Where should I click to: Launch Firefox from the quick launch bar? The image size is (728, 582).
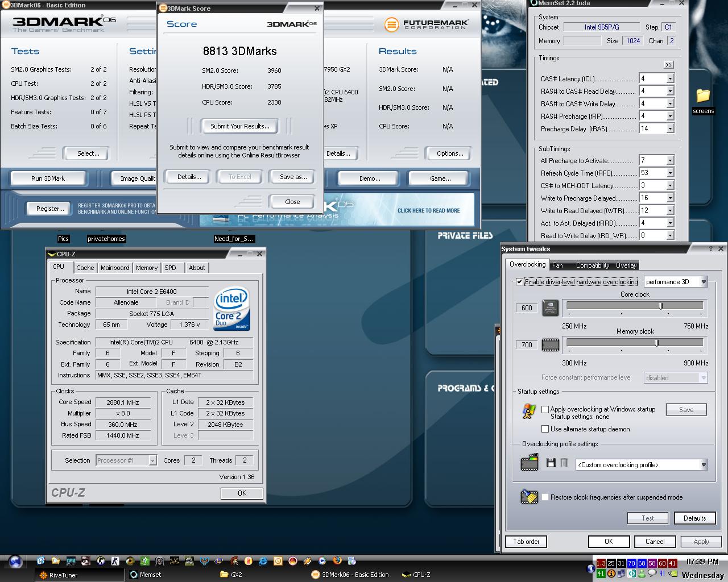[337, 560]
